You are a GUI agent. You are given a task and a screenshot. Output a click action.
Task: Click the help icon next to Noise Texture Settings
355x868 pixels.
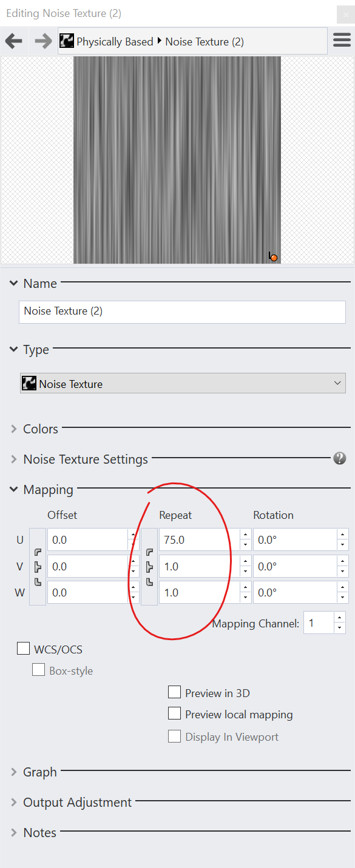[340, 459]
